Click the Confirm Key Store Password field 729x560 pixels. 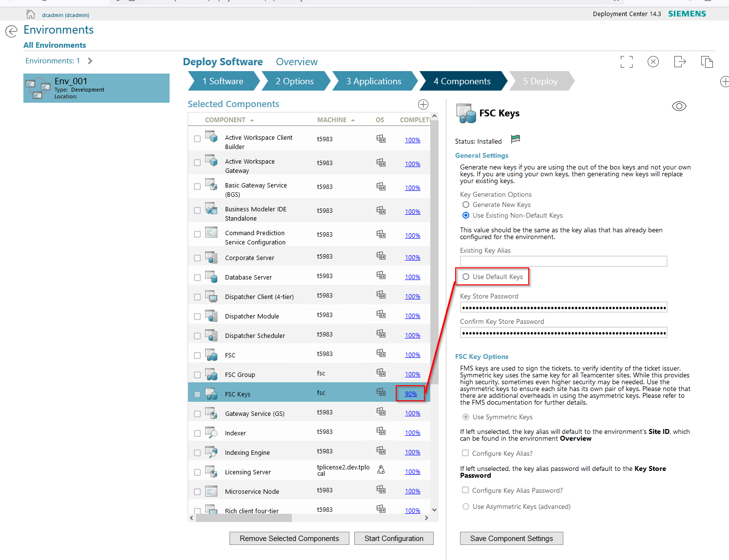pos(563,333)
